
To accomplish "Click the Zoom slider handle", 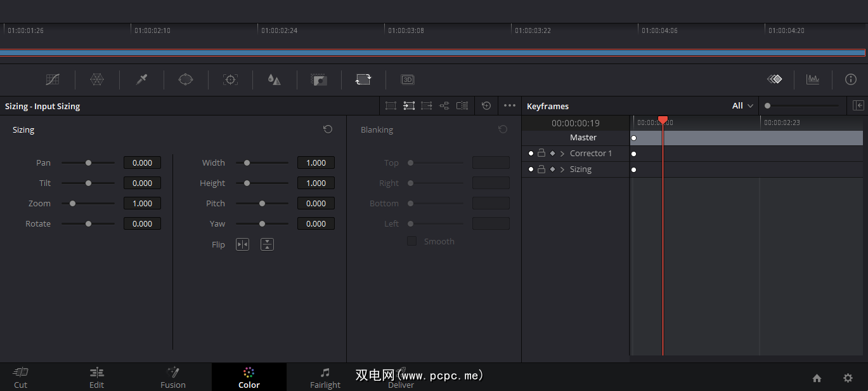I will pyautogui.click(x=73, y=204).
